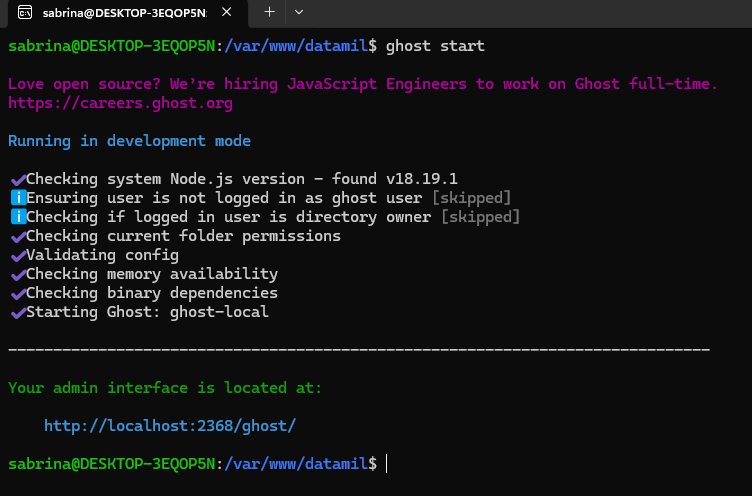Open the http://localhost:2368/ghost/ admin link
Viewport: 752px width, 496px height.
(170, 425)
